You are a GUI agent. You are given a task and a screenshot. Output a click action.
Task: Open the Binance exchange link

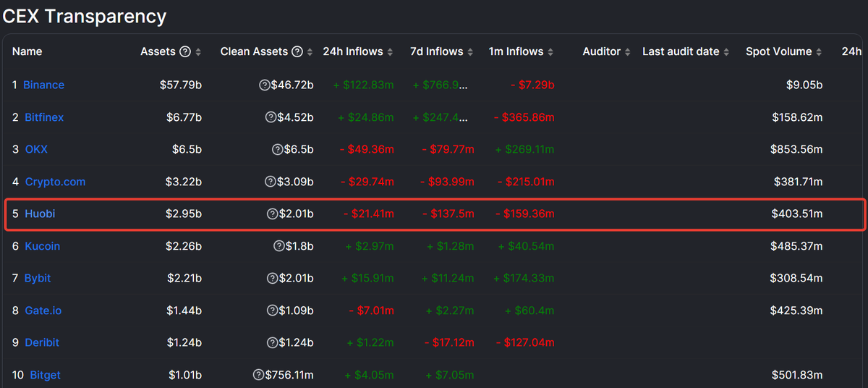coord(43,85)
